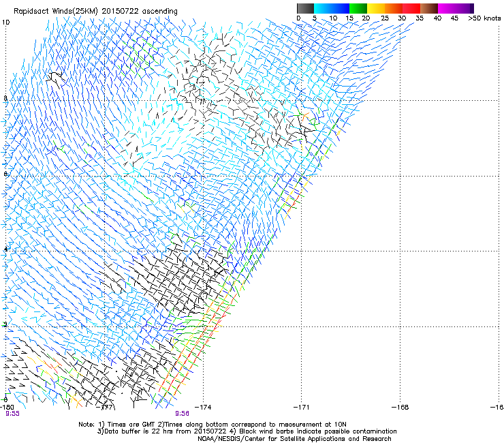This screenshot has width=504, height=443.
Task: Click the 'NOAA/NESDIS/Center for Satellite Applications and Research' credit
Action: tap(294, 439)
